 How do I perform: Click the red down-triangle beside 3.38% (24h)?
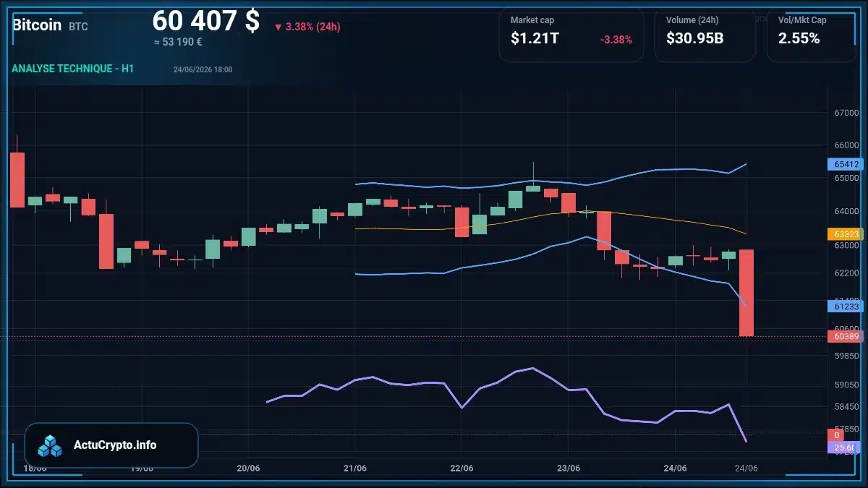[278, 27]
